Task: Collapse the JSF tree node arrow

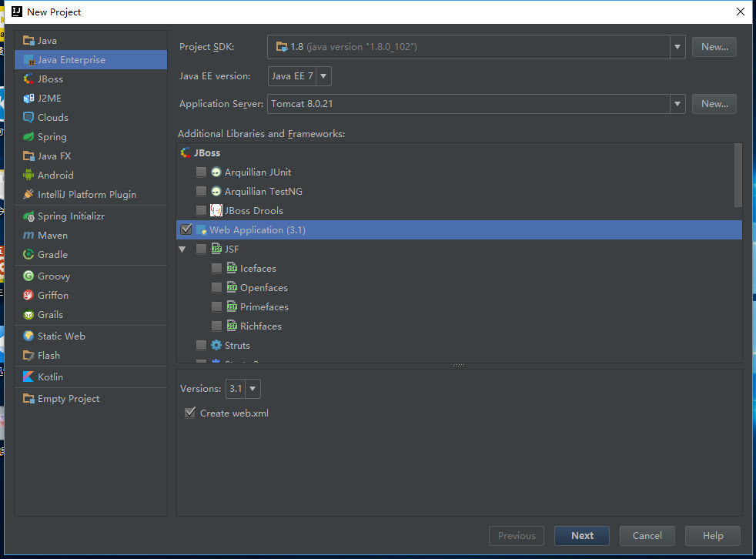Action: (x=182, y=249)
